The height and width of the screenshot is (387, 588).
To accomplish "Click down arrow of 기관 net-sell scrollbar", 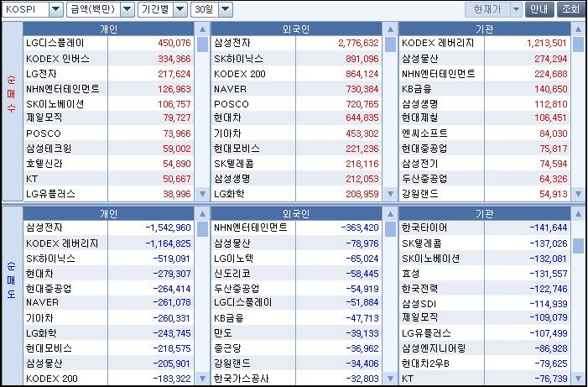I will click(x=578, y=379).
